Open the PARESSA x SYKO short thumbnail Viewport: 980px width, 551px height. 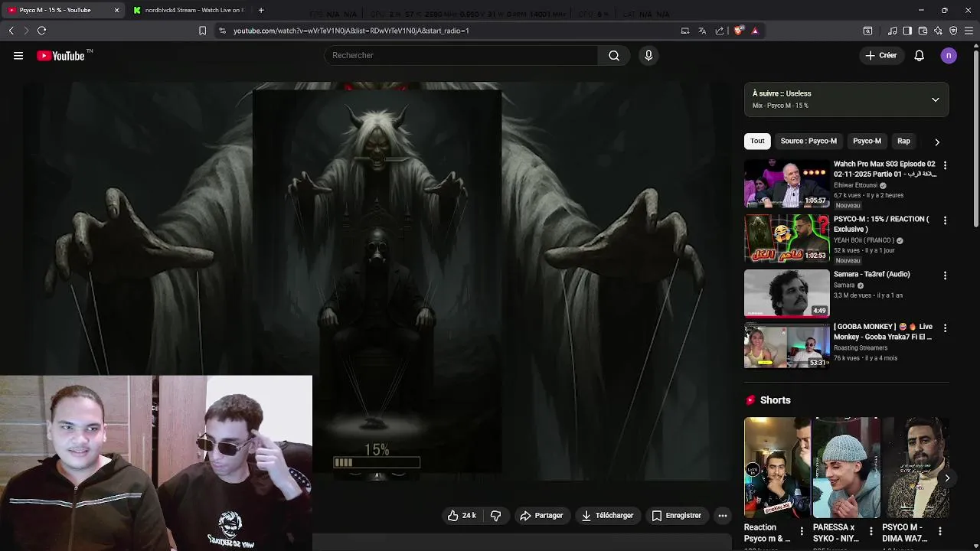[x=846, y=468]
